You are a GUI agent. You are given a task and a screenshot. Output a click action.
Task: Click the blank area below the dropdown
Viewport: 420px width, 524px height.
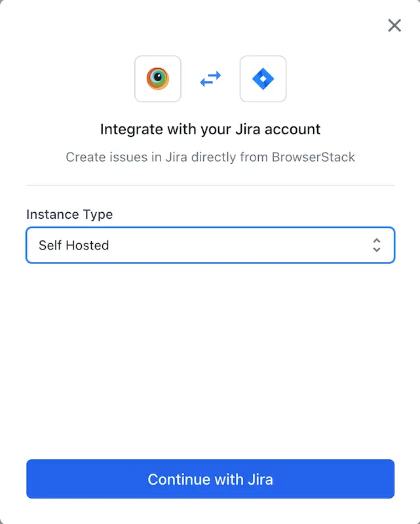tap(210, 354)
